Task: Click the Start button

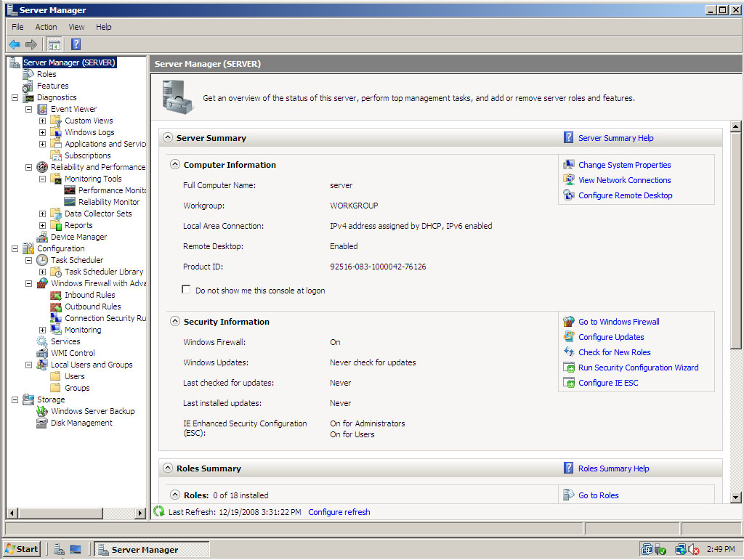Action: pos(22,549)
